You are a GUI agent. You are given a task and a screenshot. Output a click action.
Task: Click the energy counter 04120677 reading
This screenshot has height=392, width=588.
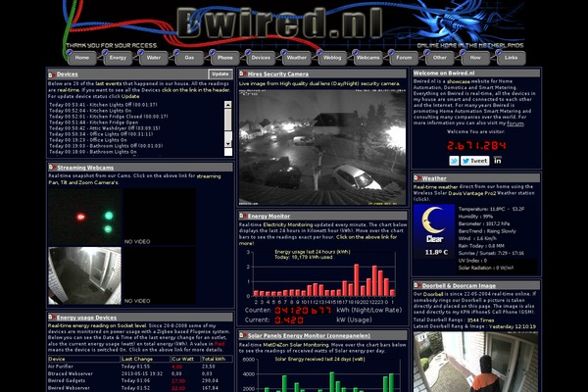point(303,311)
